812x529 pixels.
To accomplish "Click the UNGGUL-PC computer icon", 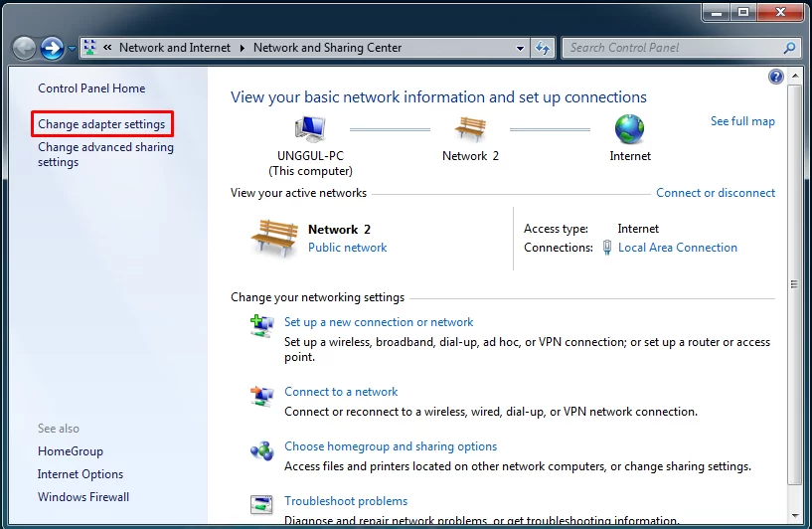I will coord(310,129).
